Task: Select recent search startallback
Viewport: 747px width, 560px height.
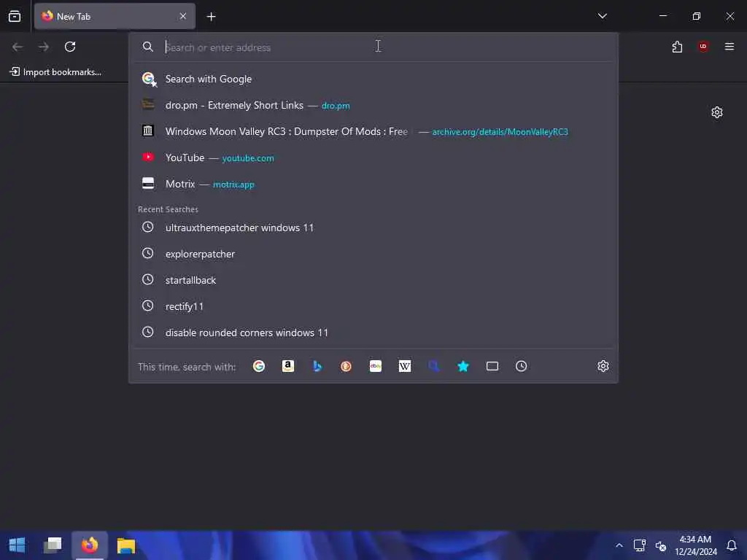Action: [373, 280]
